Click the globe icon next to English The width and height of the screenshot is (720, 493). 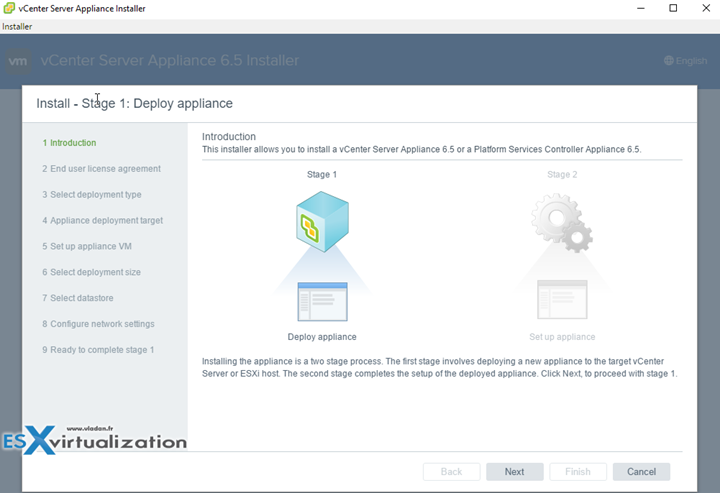[x=669, y=61]
